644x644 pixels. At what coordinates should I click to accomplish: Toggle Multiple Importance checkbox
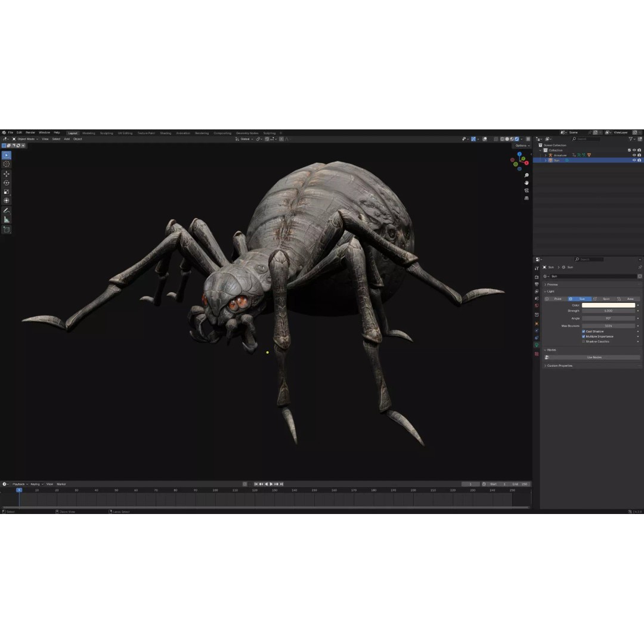(x=583, y=336)
